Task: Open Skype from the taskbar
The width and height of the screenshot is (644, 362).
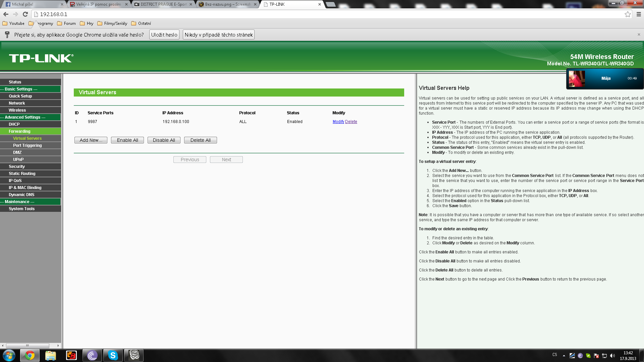Action: click(x=113, y=355)
